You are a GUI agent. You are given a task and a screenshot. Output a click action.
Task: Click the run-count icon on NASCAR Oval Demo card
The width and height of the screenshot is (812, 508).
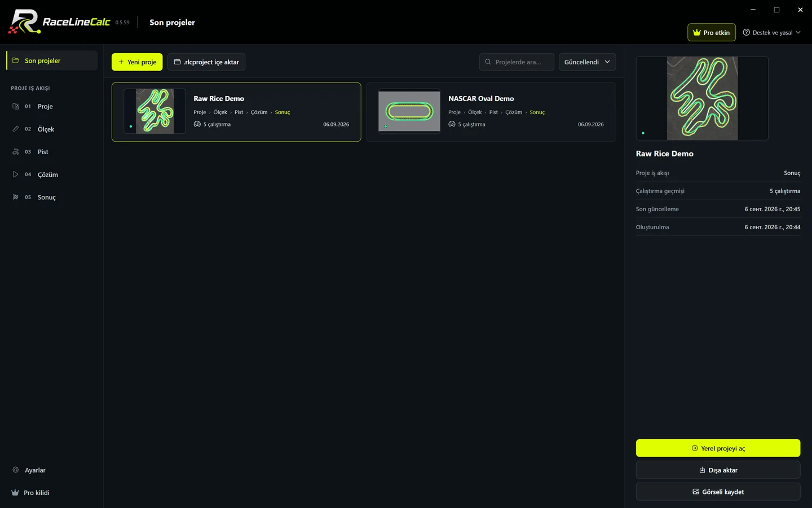(x=452, y=124)
